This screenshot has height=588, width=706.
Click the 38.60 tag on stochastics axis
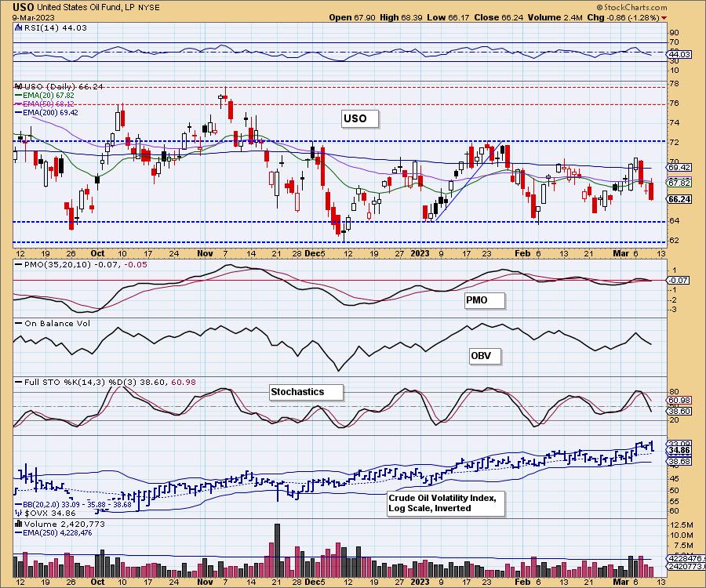coord(679,411)
